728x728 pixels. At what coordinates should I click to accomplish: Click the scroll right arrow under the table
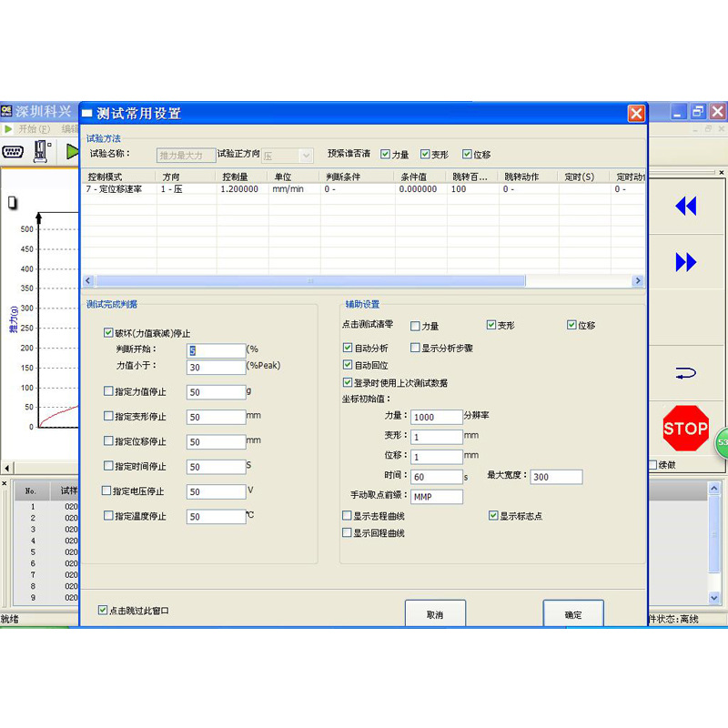click(x=638, y=280)
